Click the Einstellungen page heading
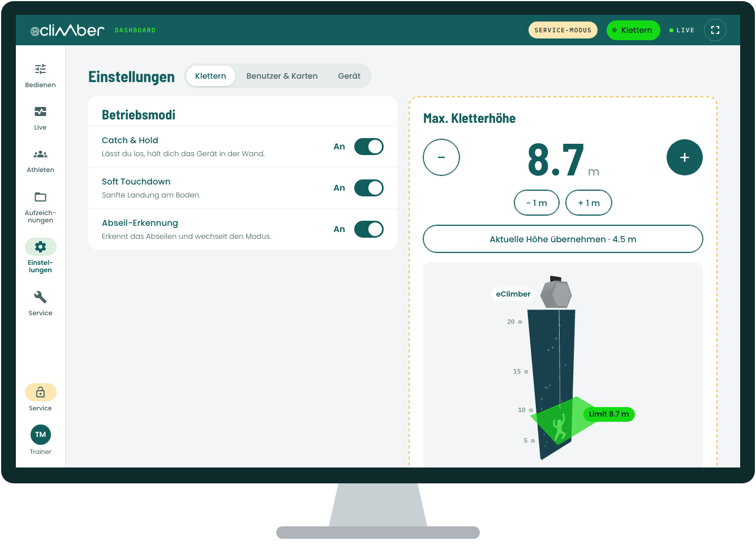Viewport: 756px width, 549px height. point(131,76)
